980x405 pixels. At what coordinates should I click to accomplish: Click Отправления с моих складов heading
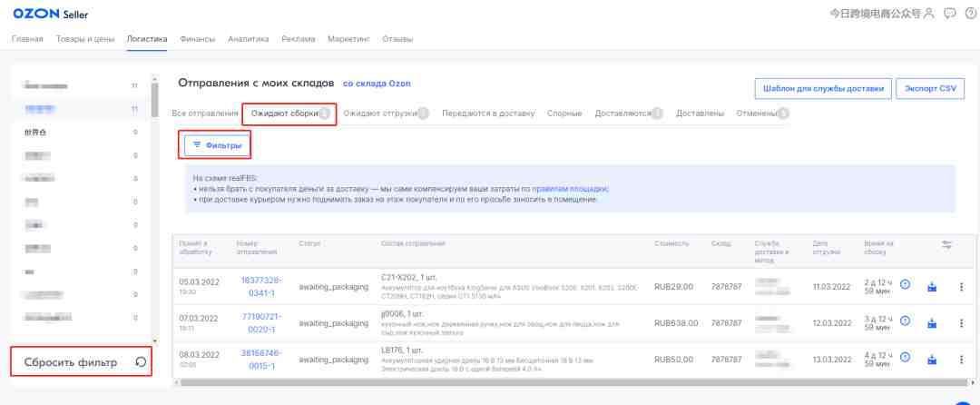pos(256,84)
